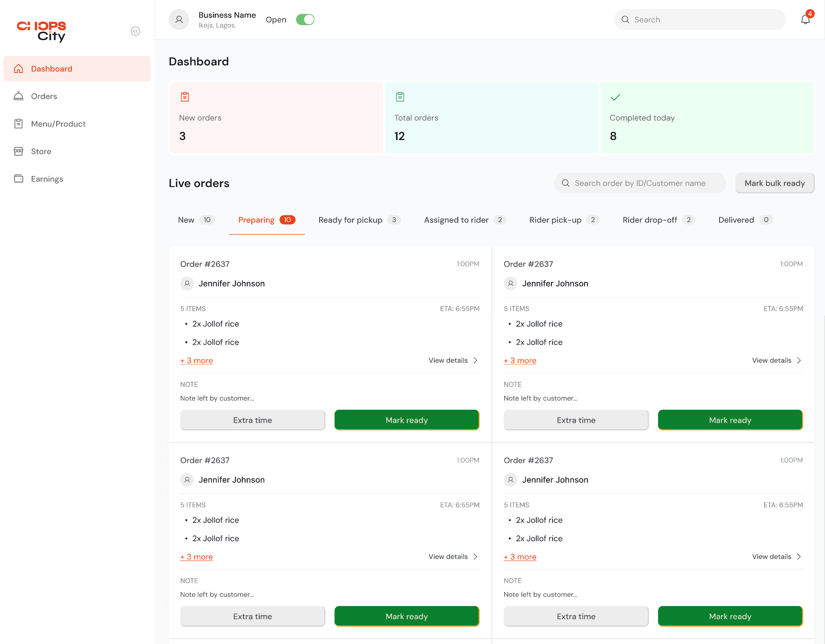825x644 pixels.
Task: Toggle the business Open switch
Action: 305,20
